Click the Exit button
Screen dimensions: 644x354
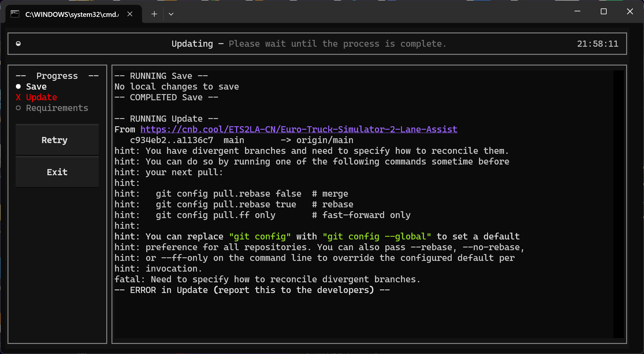click(57, 172)
